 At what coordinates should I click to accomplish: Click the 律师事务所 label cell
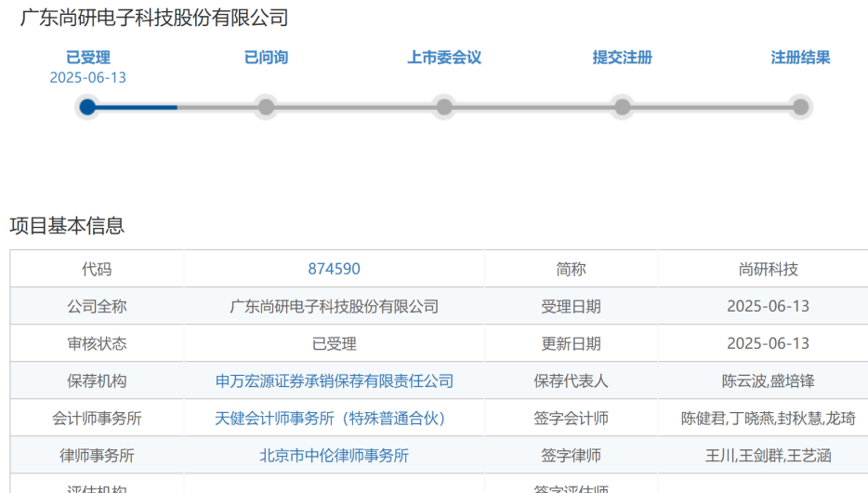pos(97,456)
